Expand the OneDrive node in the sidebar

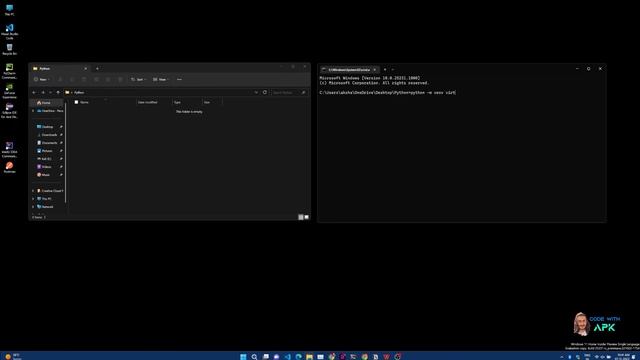33,111
